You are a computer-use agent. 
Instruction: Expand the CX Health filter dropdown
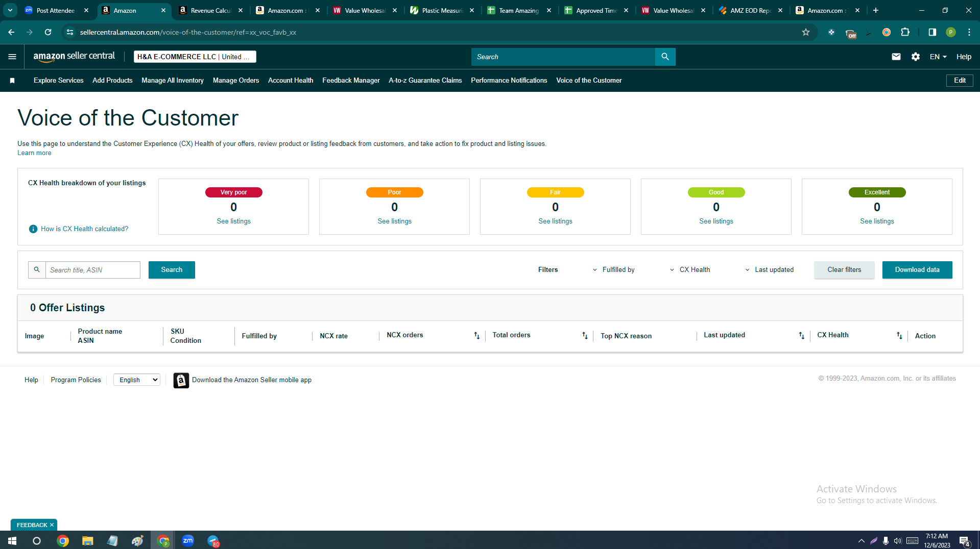pyautogui.click(x=690, y=270)
